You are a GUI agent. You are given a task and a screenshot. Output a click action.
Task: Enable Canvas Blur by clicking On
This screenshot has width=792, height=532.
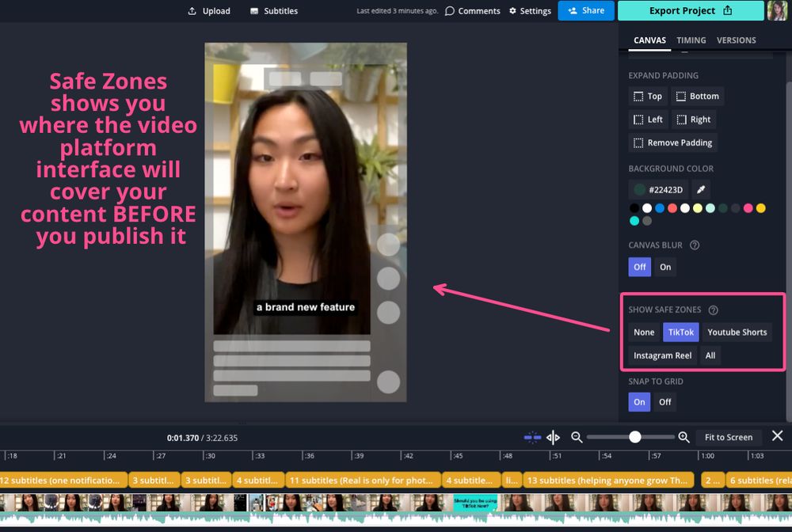coord(665,267)
